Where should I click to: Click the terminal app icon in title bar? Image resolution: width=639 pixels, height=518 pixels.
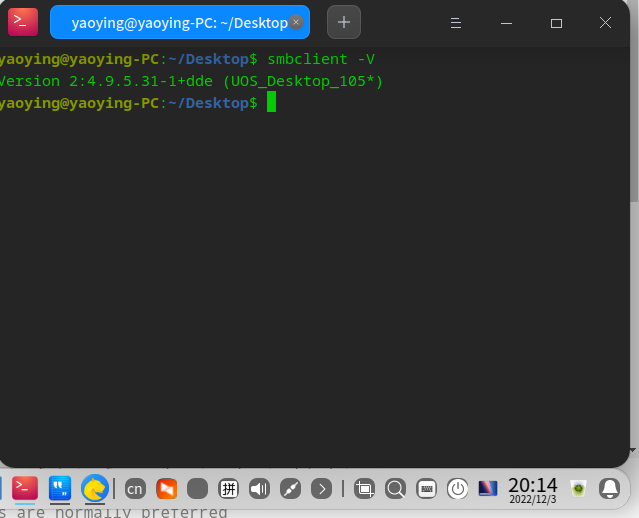click(x=22, y=22)
